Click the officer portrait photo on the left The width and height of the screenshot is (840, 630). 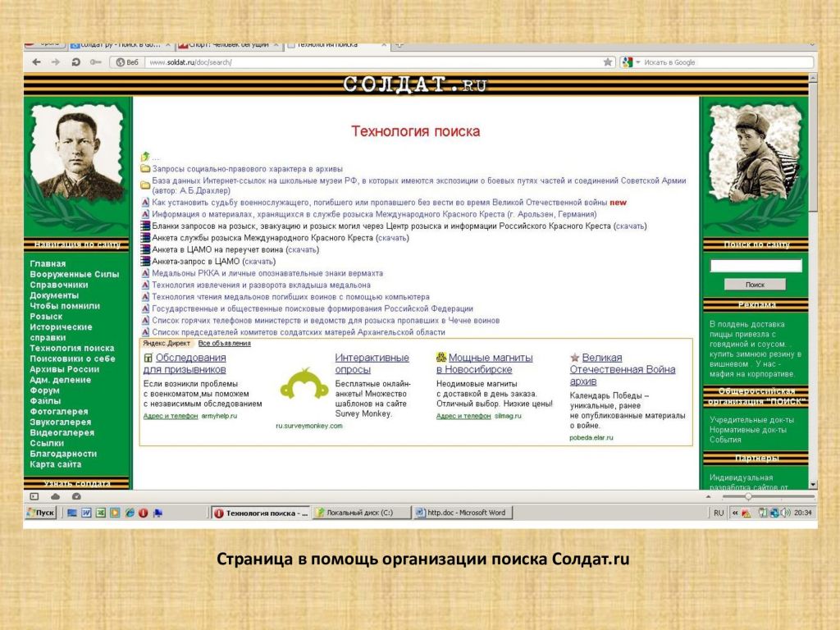77,153
